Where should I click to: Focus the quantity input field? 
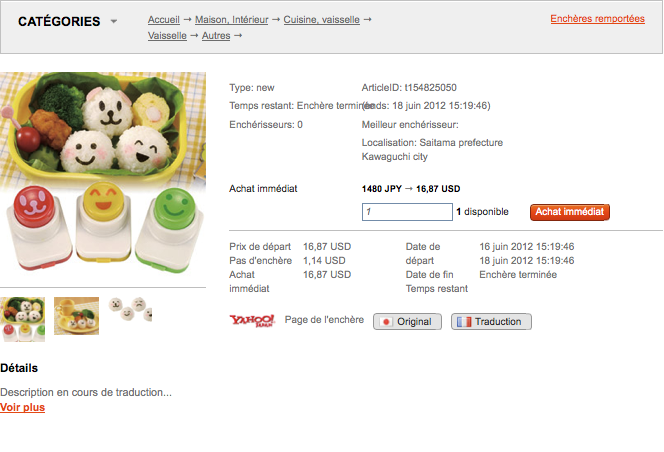(x=407, y=212)
